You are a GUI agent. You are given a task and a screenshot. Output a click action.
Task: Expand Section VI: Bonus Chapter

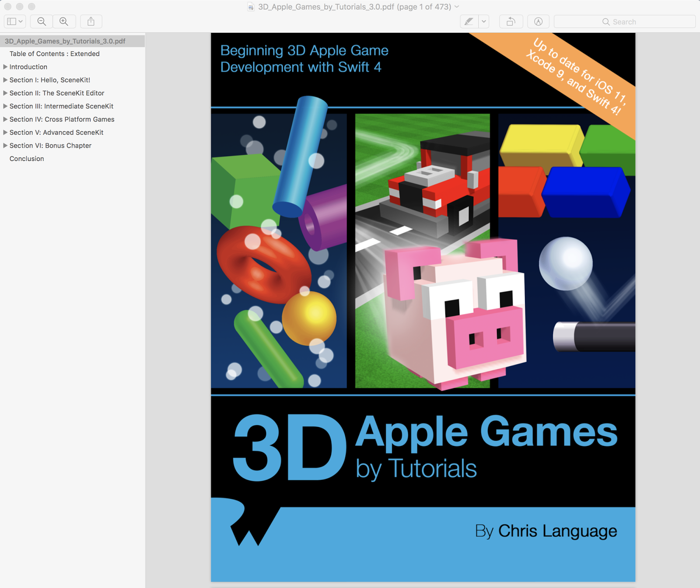[x=5, y=145]
